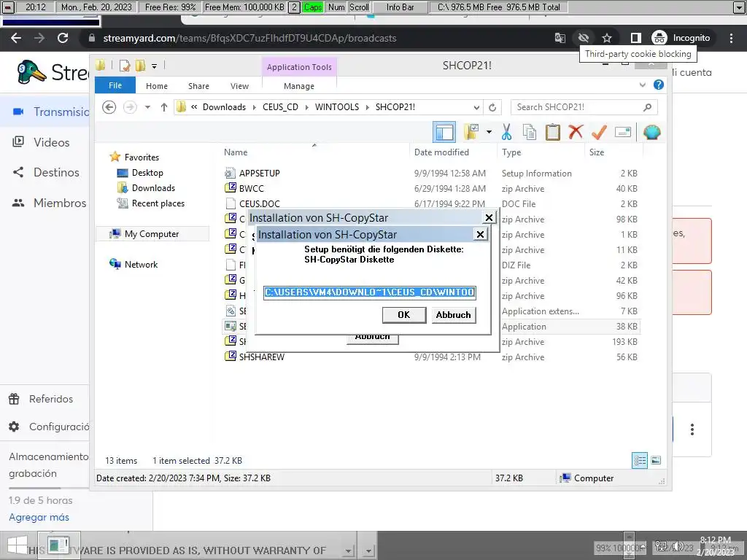Image resolution: width=747 pixels, height=560 pixels.
Task: Go back in the Chrome browser
Action: 16,38
